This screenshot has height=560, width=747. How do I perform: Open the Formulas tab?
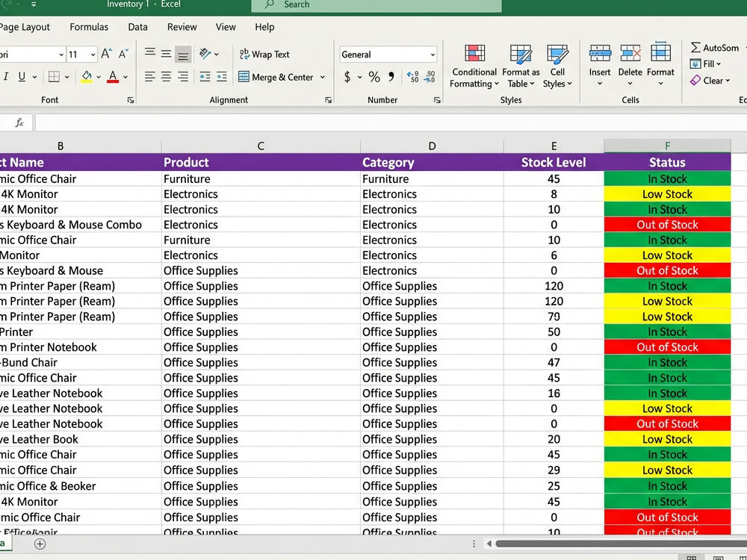[x=89, y=27]
